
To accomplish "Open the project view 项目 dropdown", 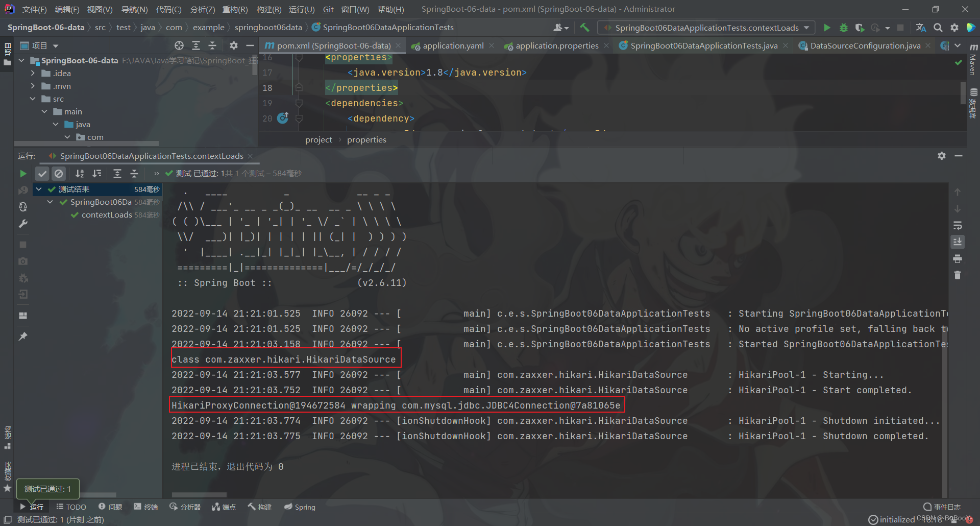I will [x=40, y=45].
